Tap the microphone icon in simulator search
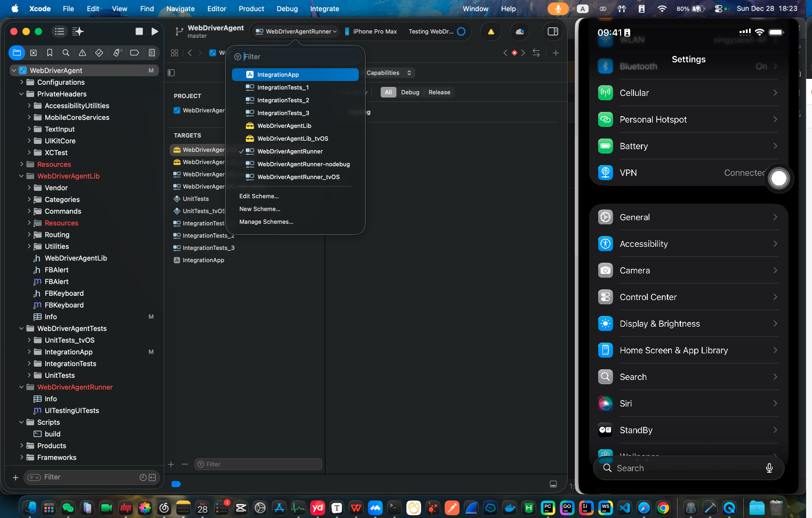 [769, 468]
